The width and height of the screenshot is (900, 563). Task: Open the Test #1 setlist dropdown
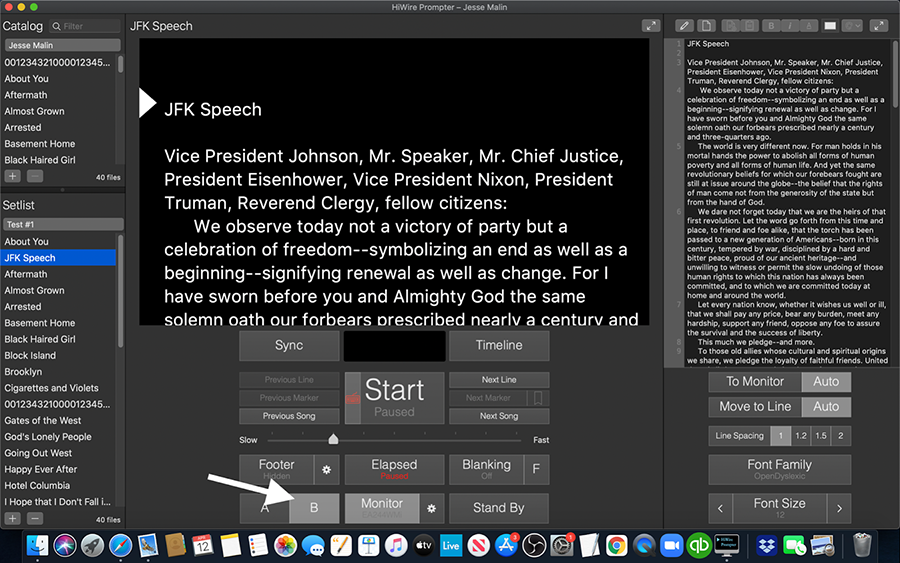pos(63,224)
